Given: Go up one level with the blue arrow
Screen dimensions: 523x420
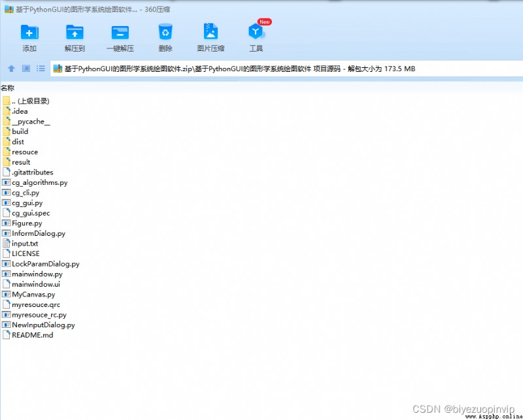Looking at the screenshot, I should pos(11,69).
